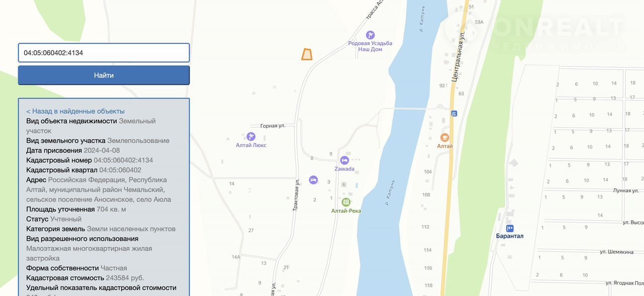Click the Родовая Усадьба Наш Дом map icon
This screenshot has width=644, height=296.
[370, 35]
